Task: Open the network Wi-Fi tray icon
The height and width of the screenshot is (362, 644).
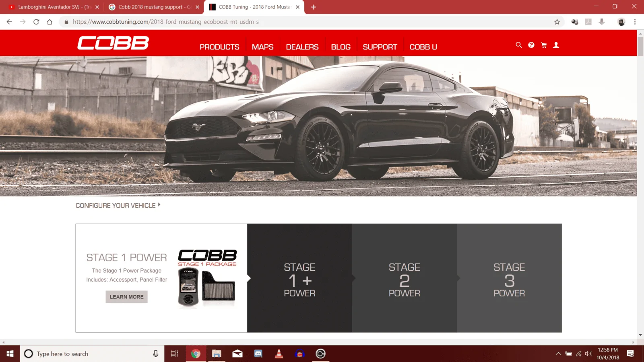Action: click(x=578, y=354)
